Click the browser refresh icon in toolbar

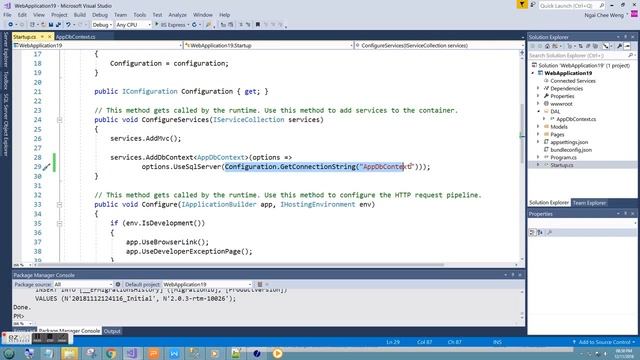(x=194, y=25)
